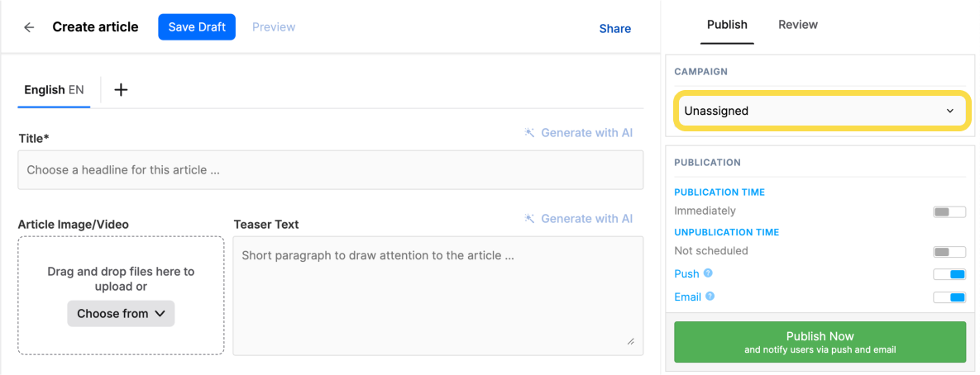
Task: Click the PUBLICATION TIME label
Action: [x=719, y=192]
